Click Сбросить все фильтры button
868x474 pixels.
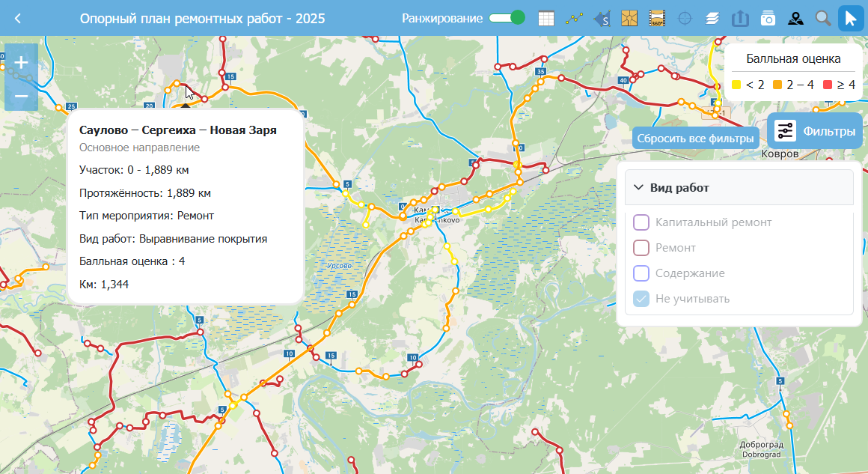coord(695,139)
